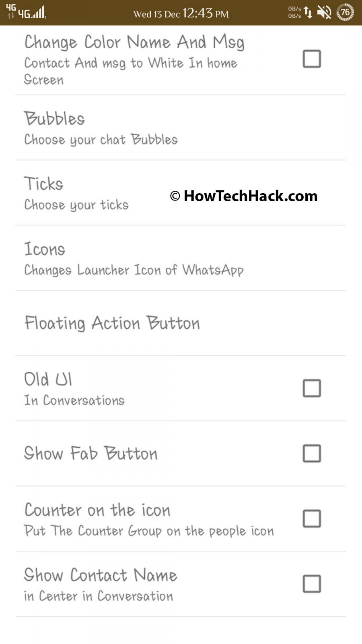Viewport: 362px width, 644px height.
Task: Tap the muted sound icon in status bar
Action: coord(324,12)
